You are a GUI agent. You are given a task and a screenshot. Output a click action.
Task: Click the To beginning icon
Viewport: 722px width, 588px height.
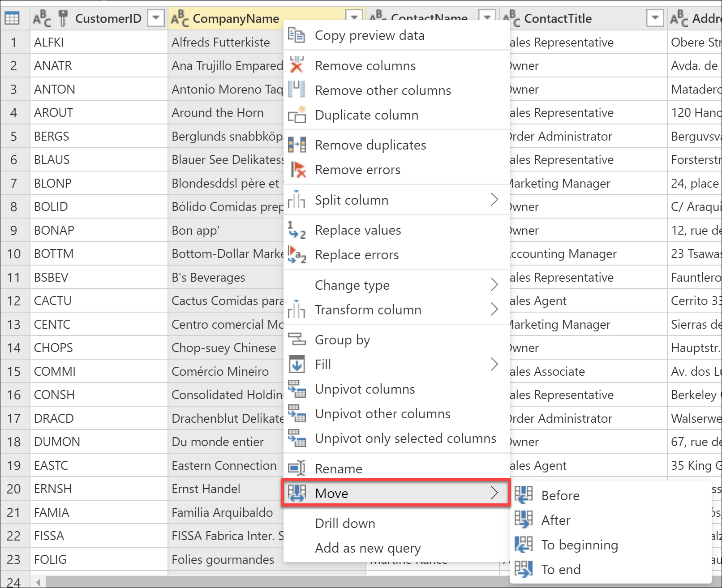point(523,544)
